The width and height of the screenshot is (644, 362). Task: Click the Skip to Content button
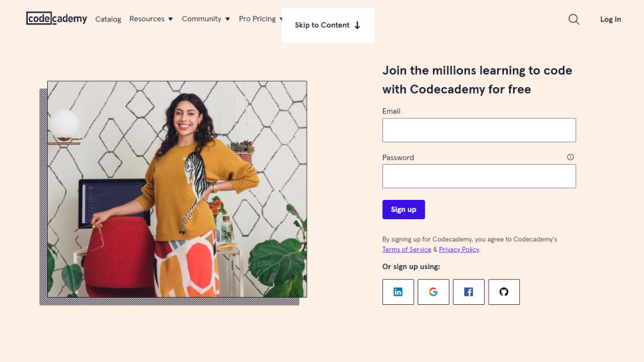pos(328,25)
